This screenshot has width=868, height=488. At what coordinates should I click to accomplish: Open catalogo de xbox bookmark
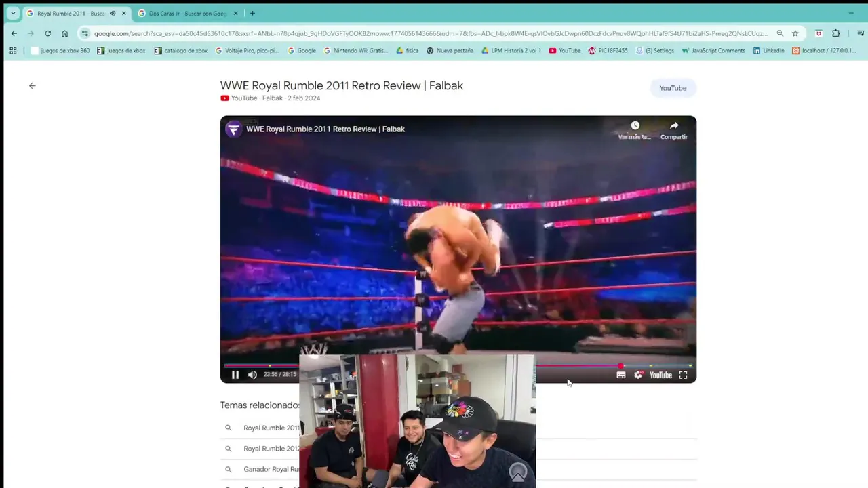[181, 50]
